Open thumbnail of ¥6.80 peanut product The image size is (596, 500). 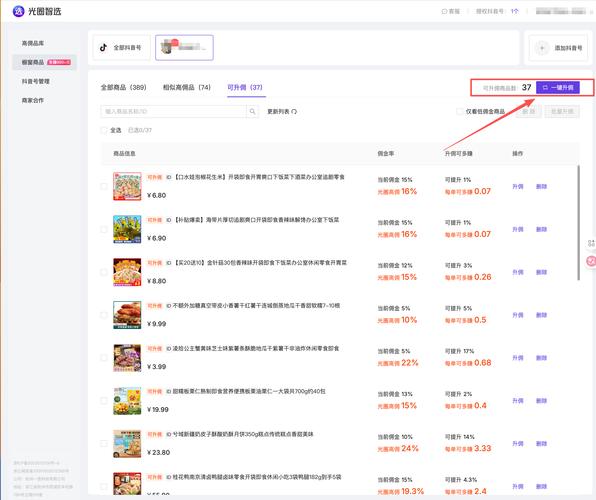(127, 186)
